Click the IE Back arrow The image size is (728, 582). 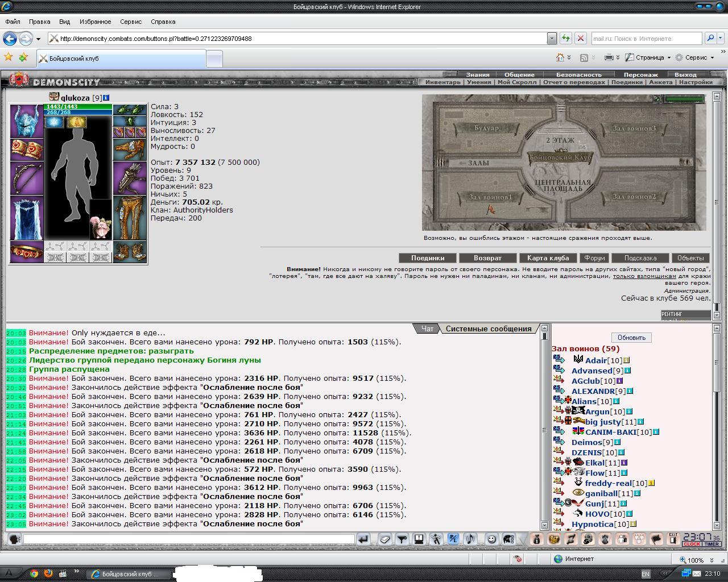(10, 39)
